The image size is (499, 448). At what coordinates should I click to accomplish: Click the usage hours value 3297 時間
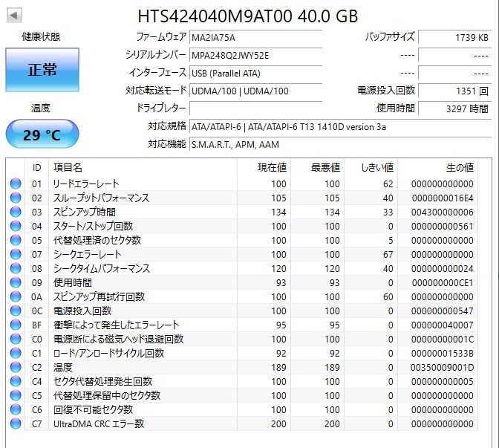pyautogui.click(x=454, y=109)
